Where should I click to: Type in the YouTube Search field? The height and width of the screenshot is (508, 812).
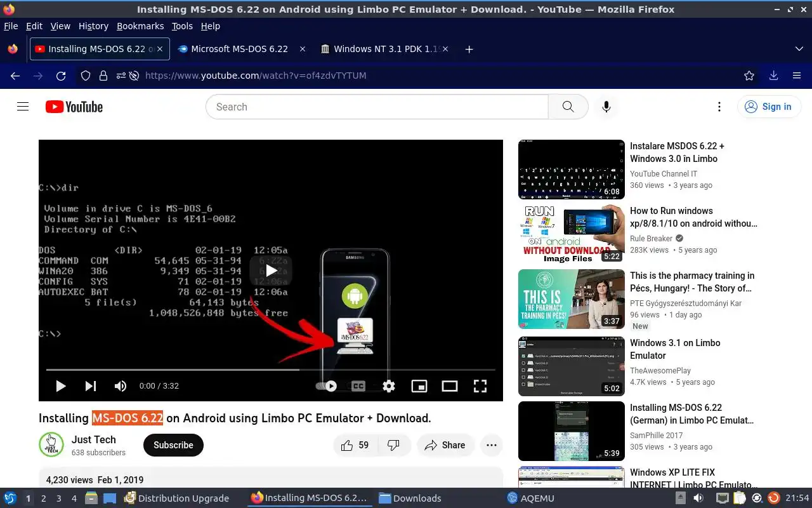(377, 107)
